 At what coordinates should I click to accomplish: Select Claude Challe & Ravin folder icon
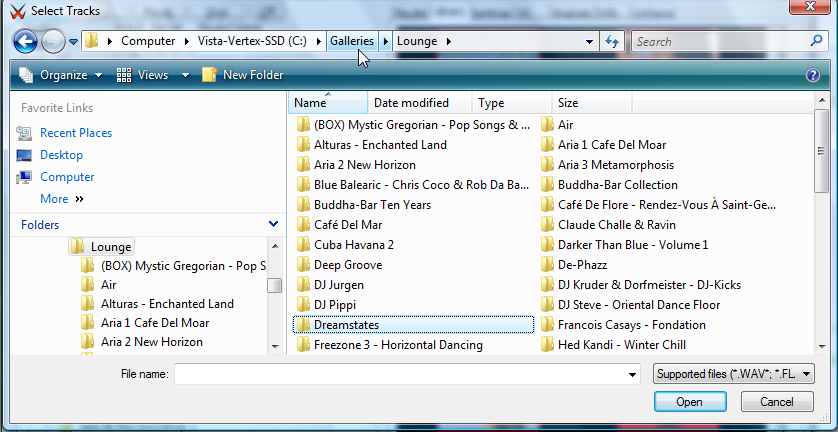pos(547,225)
